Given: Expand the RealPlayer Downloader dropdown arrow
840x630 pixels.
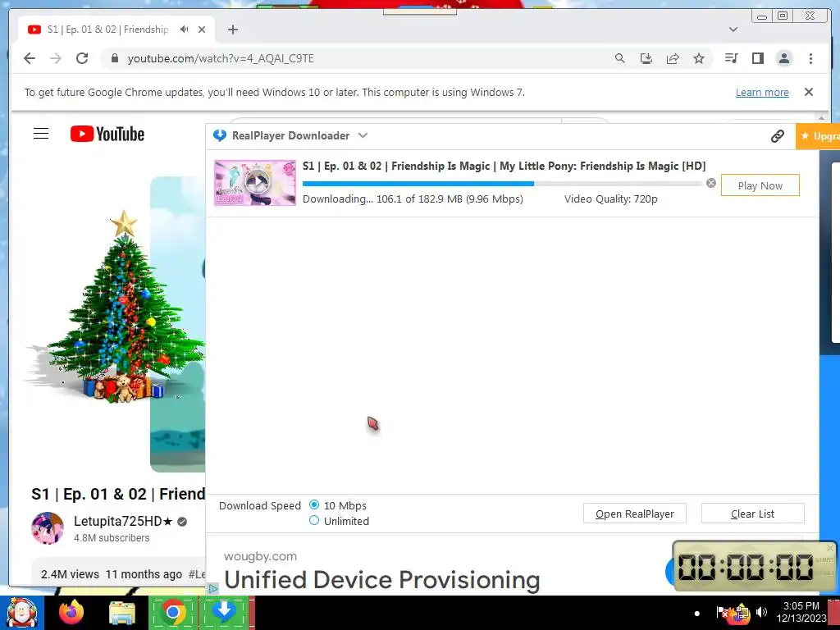Looking at the screenshot, I should coord(363,135).
